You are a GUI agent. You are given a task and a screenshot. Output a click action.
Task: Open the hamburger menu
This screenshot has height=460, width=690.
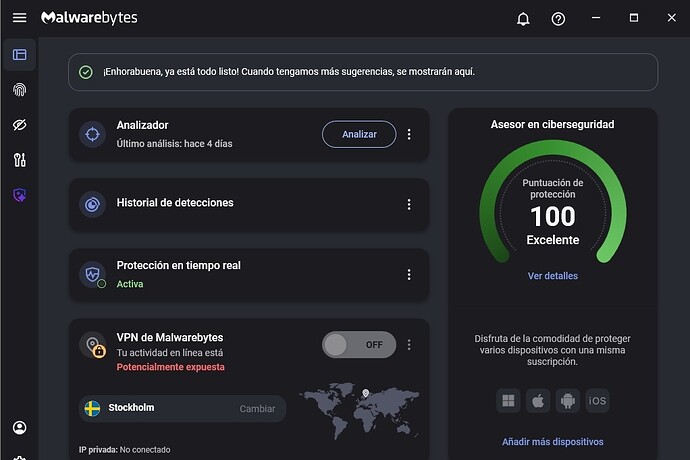[x=19, y=18]
